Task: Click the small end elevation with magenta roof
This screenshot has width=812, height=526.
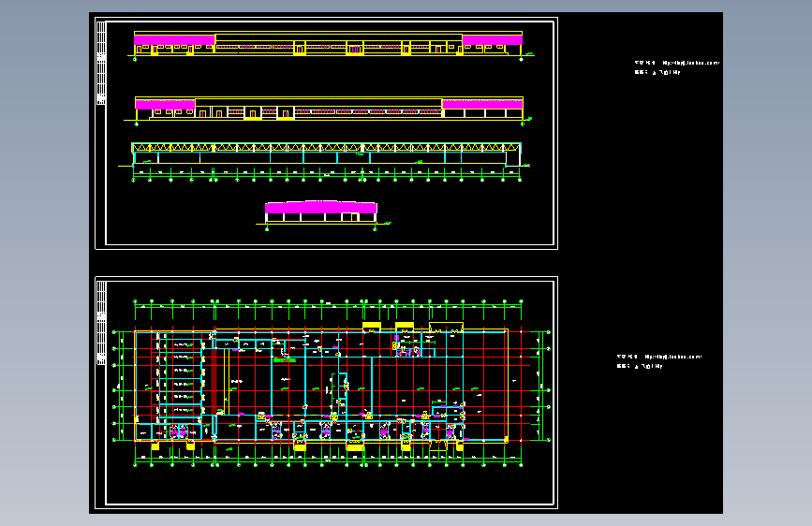Action: pos(321,212)
